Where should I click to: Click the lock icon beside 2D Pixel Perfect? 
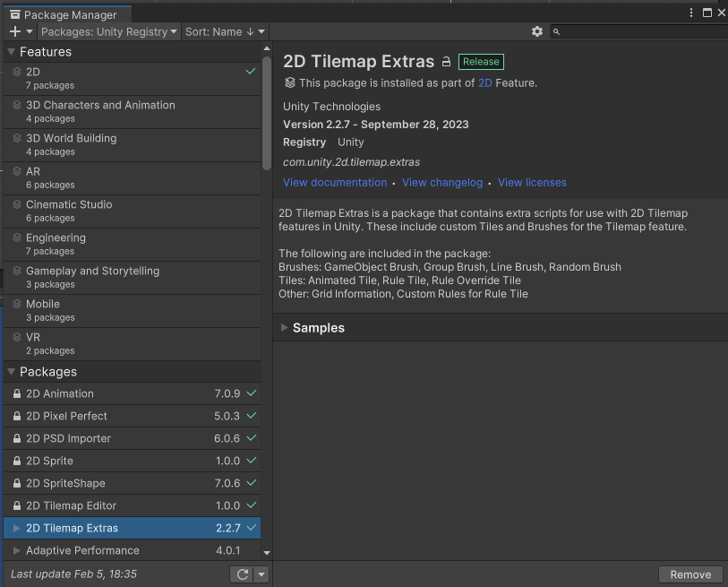point(17,416)
